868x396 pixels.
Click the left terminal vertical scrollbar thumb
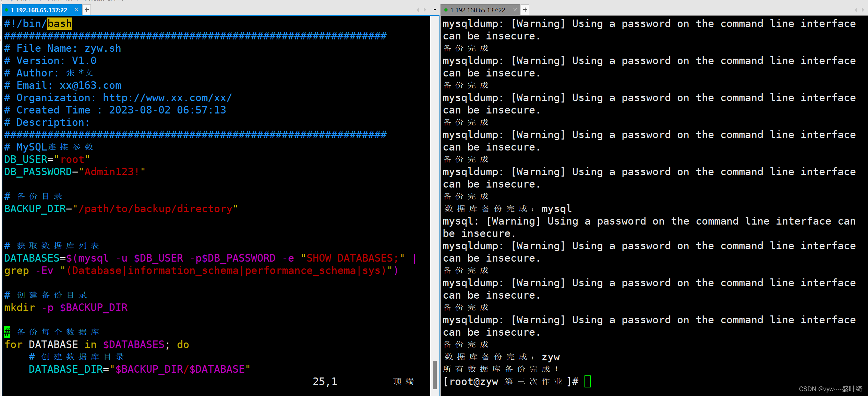click(x=435, y=374)
